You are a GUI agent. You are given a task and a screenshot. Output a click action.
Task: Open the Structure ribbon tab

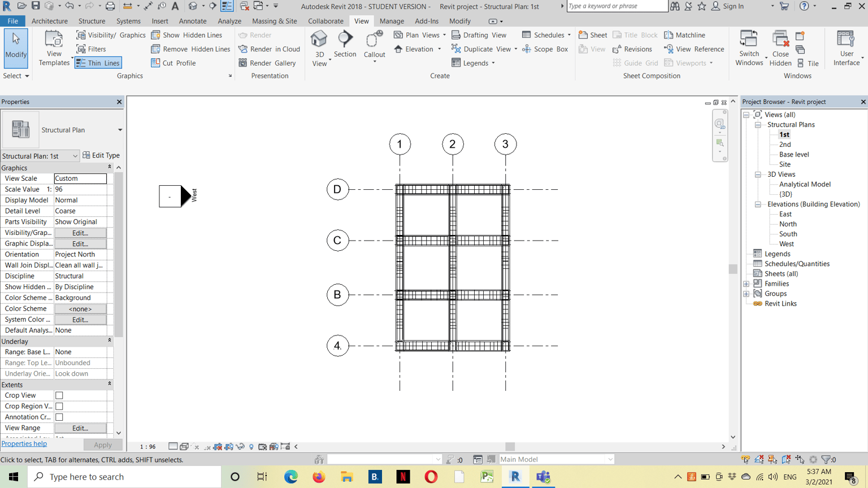tap(92, 21)
